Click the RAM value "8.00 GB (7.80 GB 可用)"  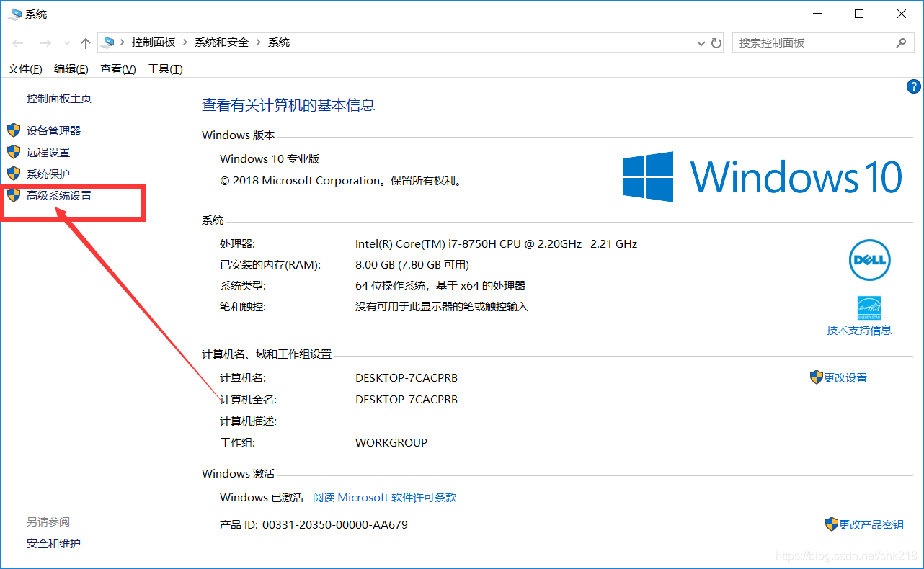412,264
